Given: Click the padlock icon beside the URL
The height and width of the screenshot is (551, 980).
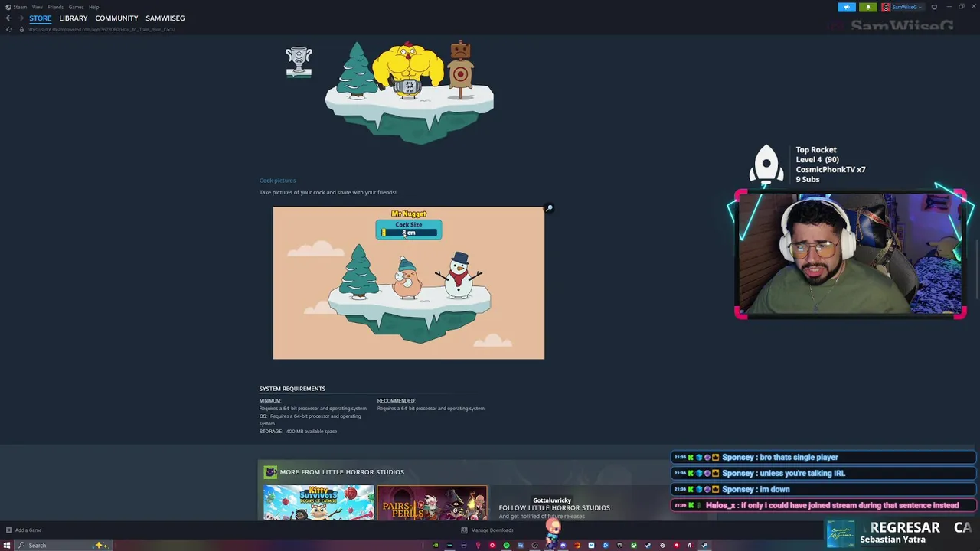Looking at the screenshot, I should coord(21,29).
